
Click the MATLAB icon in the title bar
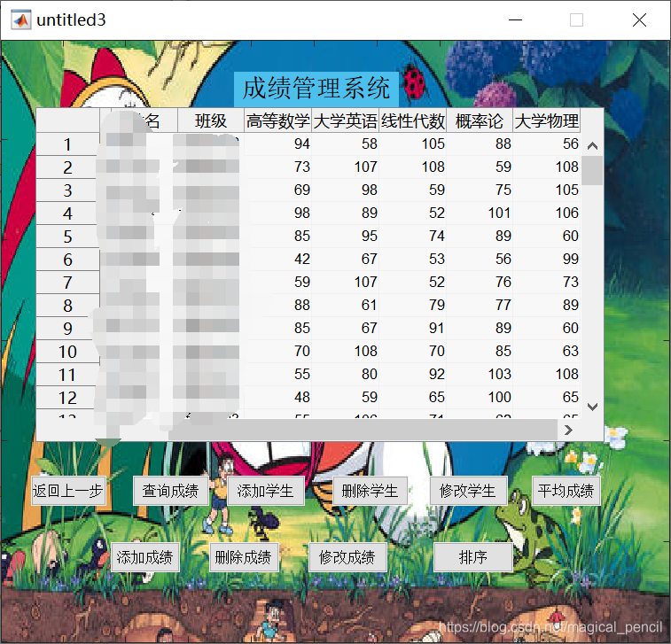click(x=21, y=19)
